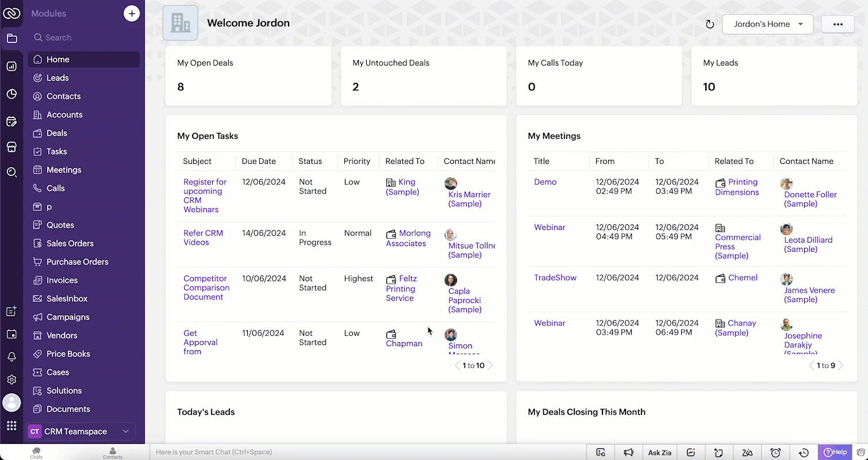Open the announcements megaphone icon in bottom bar
The width and height of the screenshot is (868, 460).
point(629,453)
